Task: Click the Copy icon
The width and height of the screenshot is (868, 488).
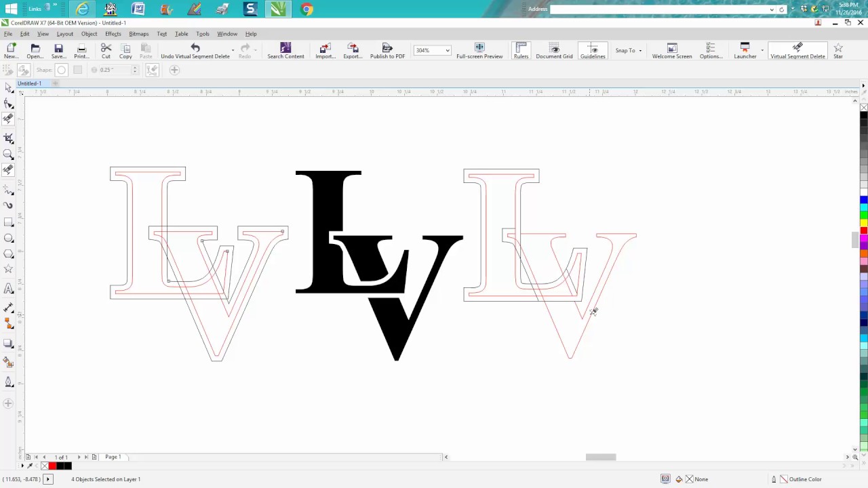Action: (x=125, y=51)
